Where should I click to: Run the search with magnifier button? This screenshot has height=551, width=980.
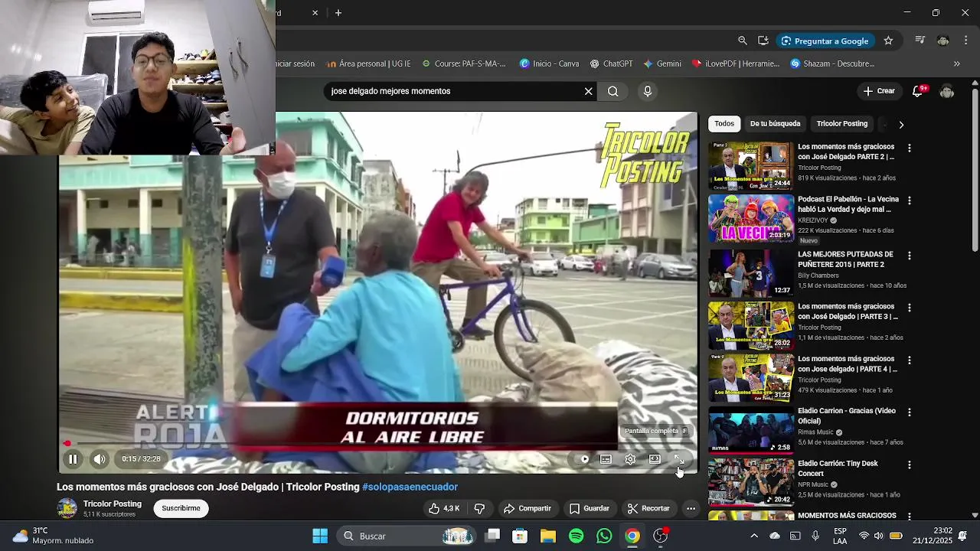[613, 91]
